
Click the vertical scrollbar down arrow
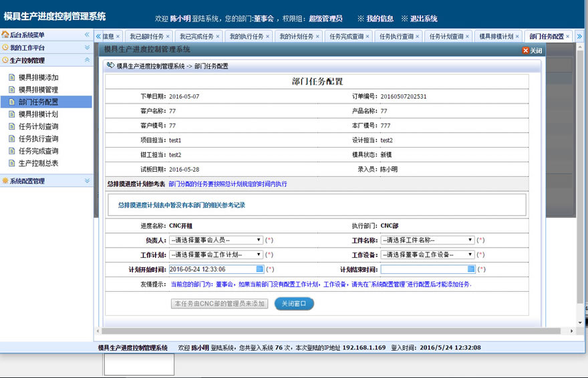(x=580, y=323)
